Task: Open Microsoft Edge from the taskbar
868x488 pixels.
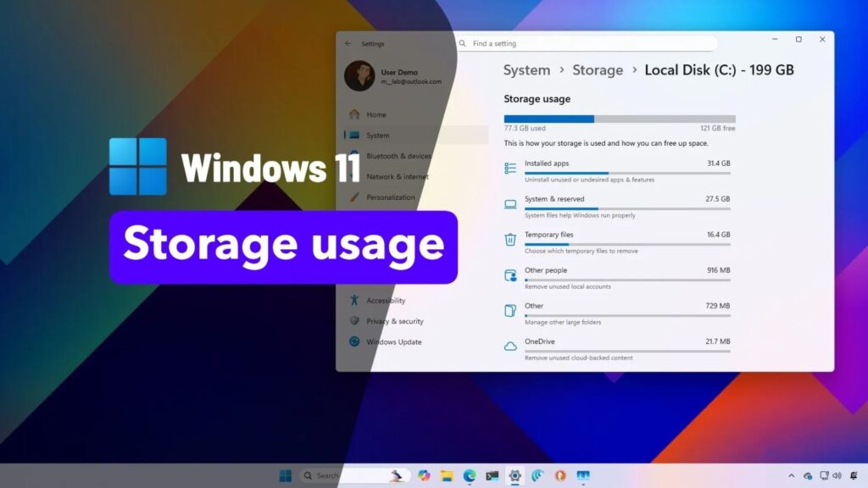Action: (x=469, y=475)
